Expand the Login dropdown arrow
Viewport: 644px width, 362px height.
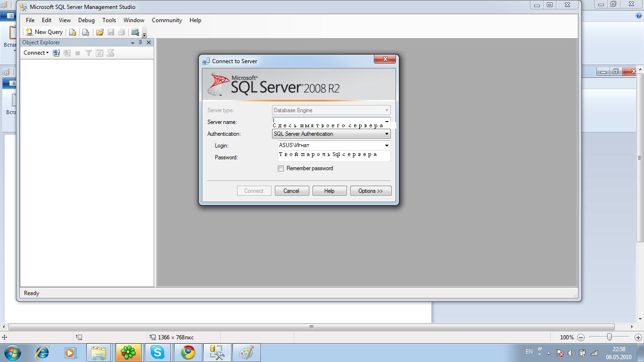pos(387,146)
